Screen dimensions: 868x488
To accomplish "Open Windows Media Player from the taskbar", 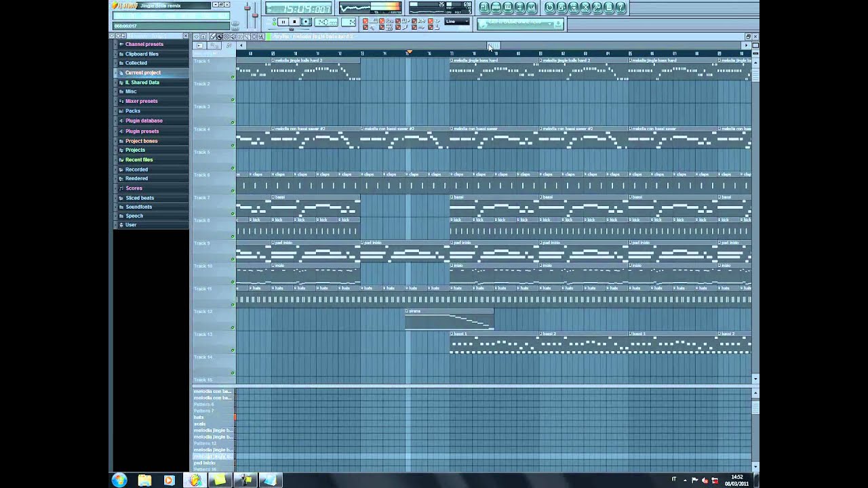I will [169, 480].
